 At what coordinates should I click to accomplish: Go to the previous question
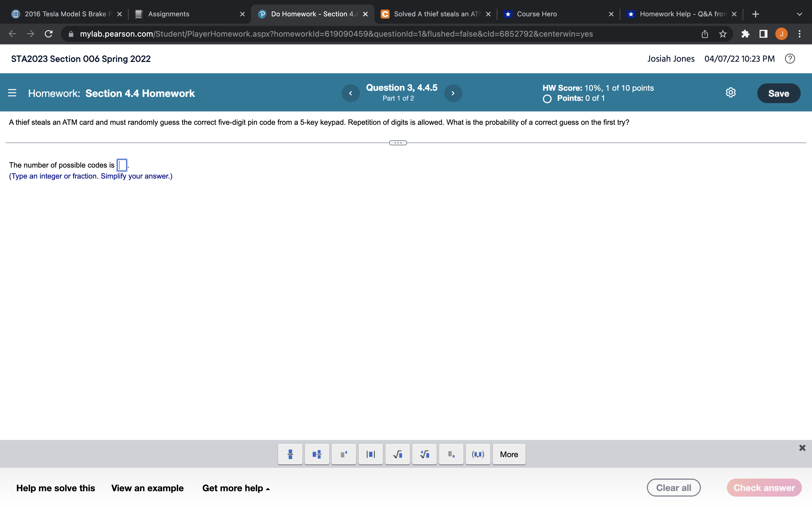pos(350,93)
